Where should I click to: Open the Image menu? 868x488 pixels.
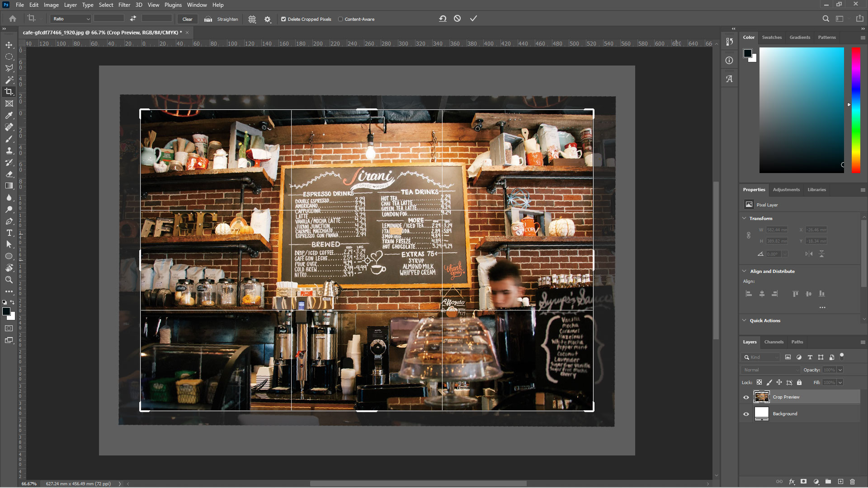point(51,5)
